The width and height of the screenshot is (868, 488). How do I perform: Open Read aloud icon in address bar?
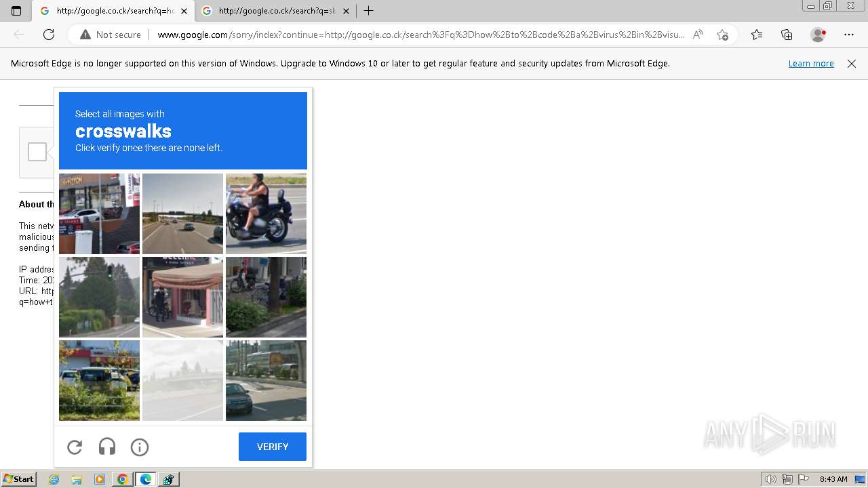(698, 35)
